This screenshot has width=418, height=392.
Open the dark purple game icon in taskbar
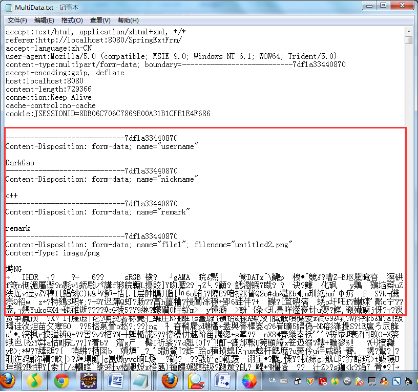point(88,381)
